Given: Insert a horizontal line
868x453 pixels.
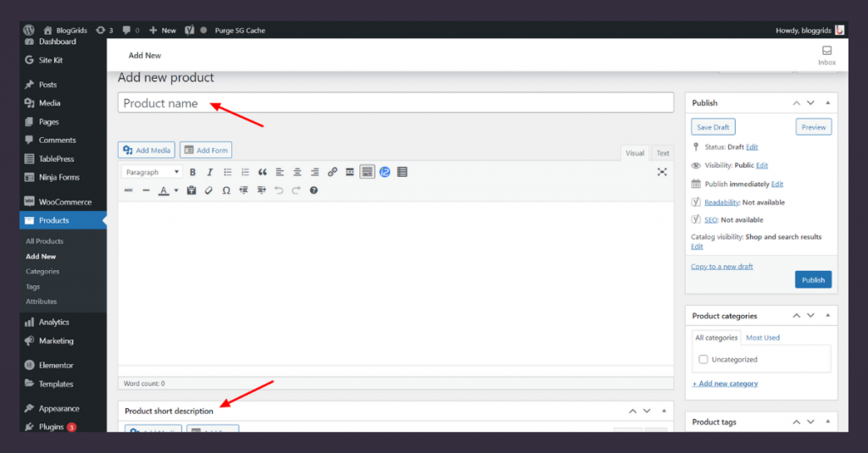Looking at the screenshot, I should coord(146,191).
